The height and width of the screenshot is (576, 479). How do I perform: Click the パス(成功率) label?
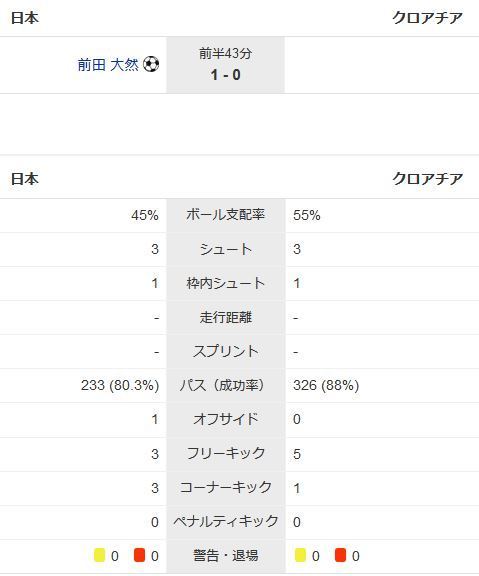222,385
